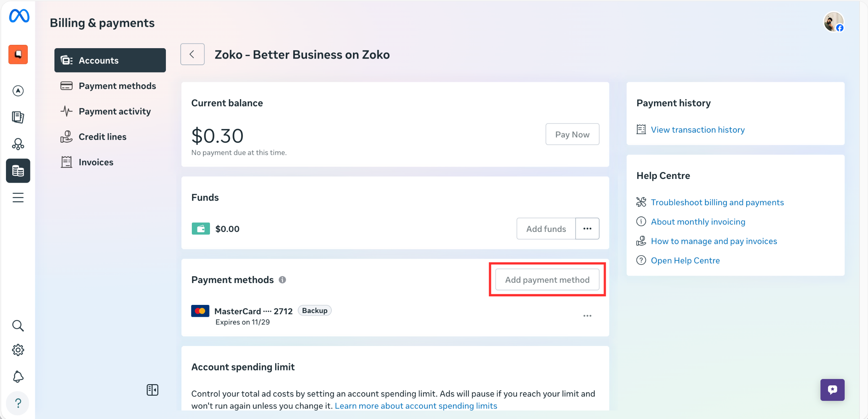Go back with the left chevron button
Viewport: 868px width, 419px height.
[x=192, y=54]
